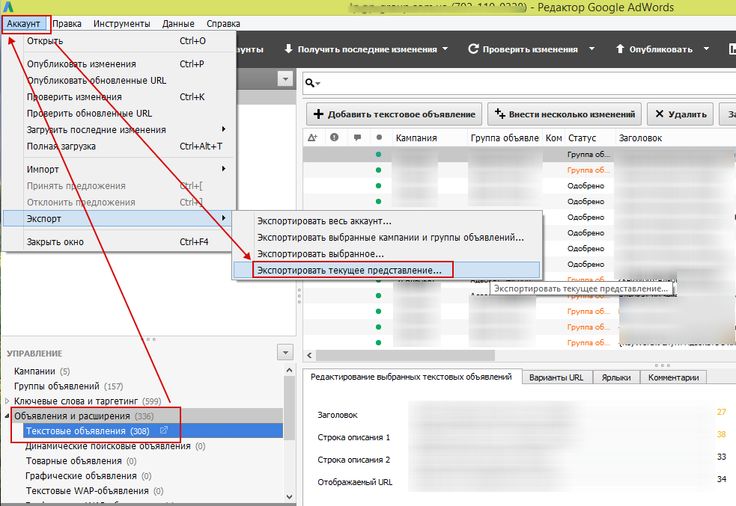Image resolution: width=736 pixels, height=506 pixels.
Task: Select Полная загрузка menu entry
Action: [119, 146]
